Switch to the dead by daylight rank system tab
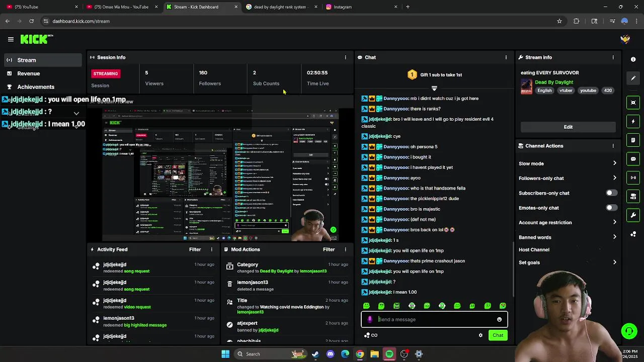 pos(282,7)
